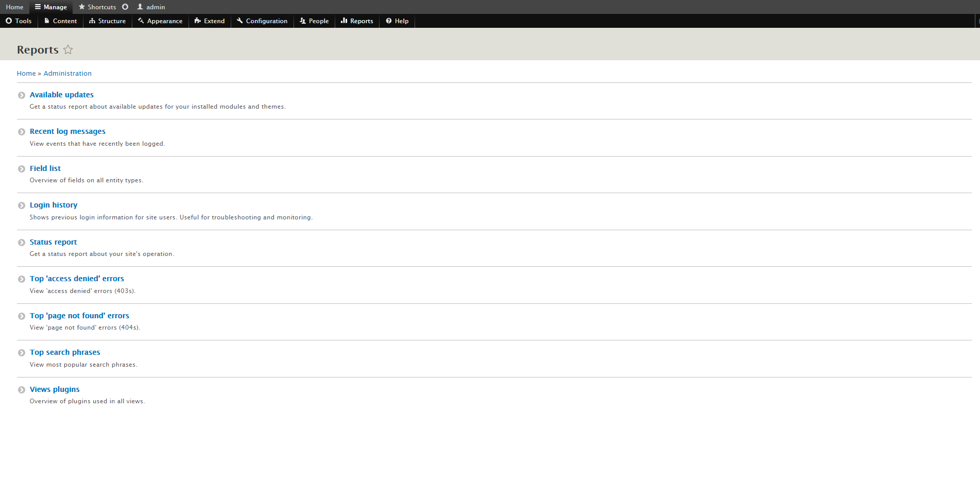Click the arrow bullet beside Views plugins
Viewport: 980px width, 498px height.
point(22,390)
